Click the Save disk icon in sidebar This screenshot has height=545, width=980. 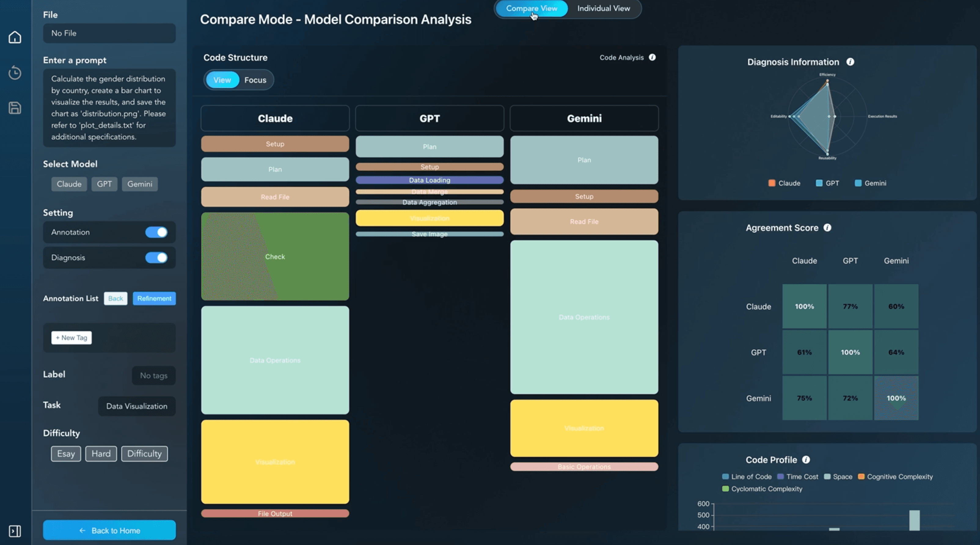coord(15,108)
